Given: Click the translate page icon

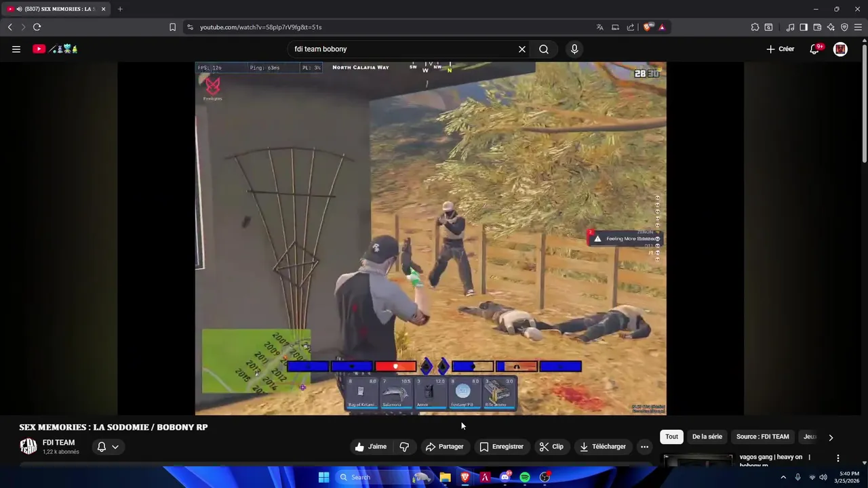Looking at the screenshot, I should 599,27.
